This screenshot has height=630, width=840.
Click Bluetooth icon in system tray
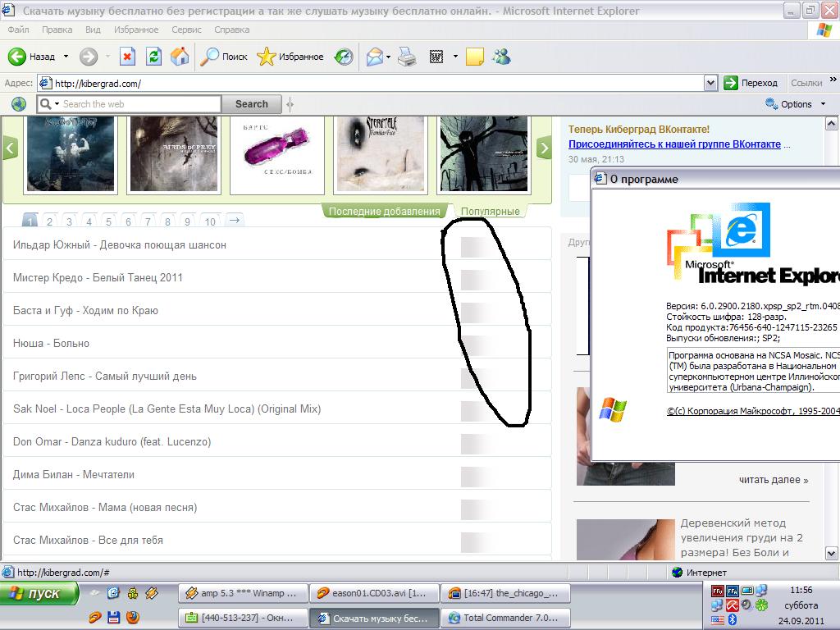pos(732,620)
